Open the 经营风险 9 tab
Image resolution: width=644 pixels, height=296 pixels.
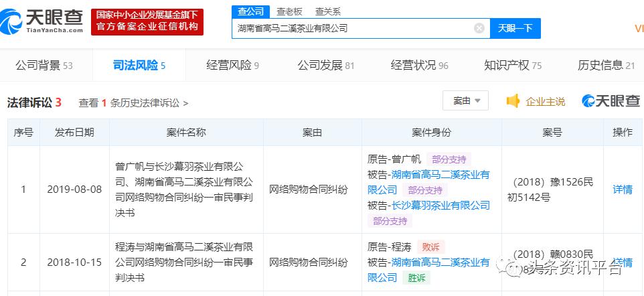(232, 66)
